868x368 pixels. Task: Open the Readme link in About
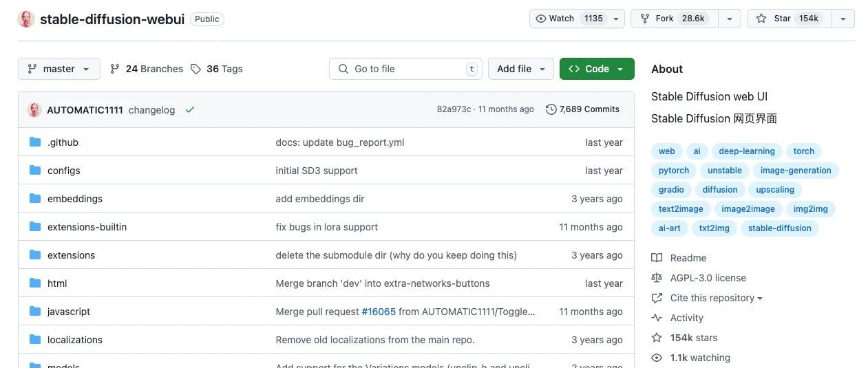pyautogui.click(x=688, y=258)
